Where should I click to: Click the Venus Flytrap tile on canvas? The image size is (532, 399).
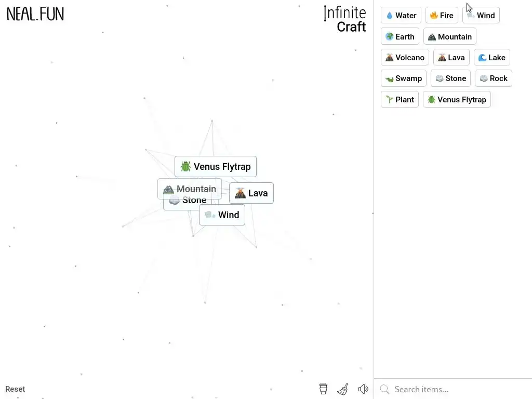coord(216,167)
